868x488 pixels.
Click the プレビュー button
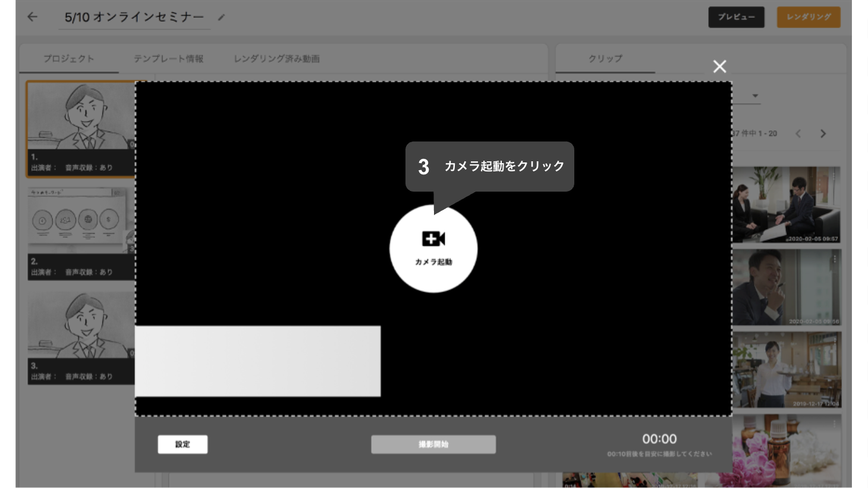click(737, 17)
